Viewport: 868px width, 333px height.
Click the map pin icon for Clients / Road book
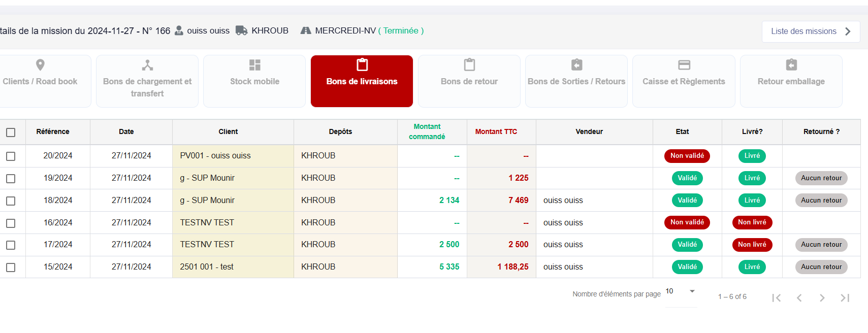click(40, 65)
